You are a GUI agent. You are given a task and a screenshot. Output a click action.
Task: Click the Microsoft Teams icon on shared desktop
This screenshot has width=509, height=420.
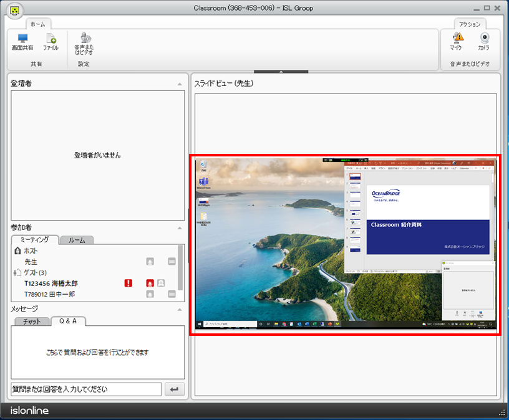pyautogui.click(x=203, y=183)
